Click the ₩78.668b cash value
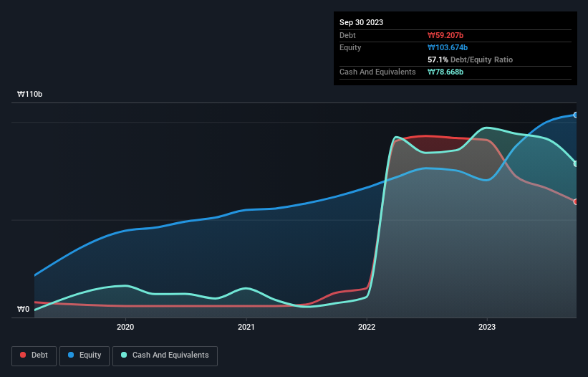This screenshot has width=588, height=377. [x=445, y=72]
